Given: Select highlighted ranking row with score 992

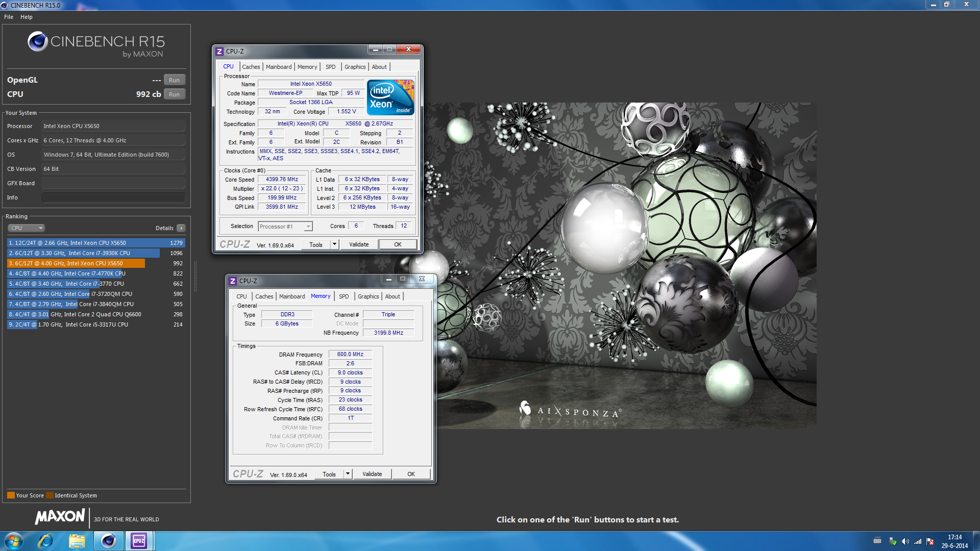Looking at the screenshot, I should coord(96,263).
